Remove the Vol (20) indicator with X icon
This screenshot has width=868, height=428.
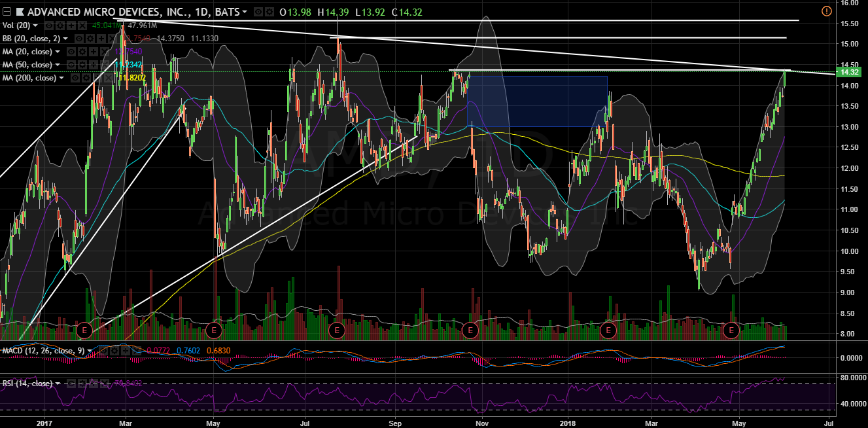pyautogui.click(x=82, y=26)
